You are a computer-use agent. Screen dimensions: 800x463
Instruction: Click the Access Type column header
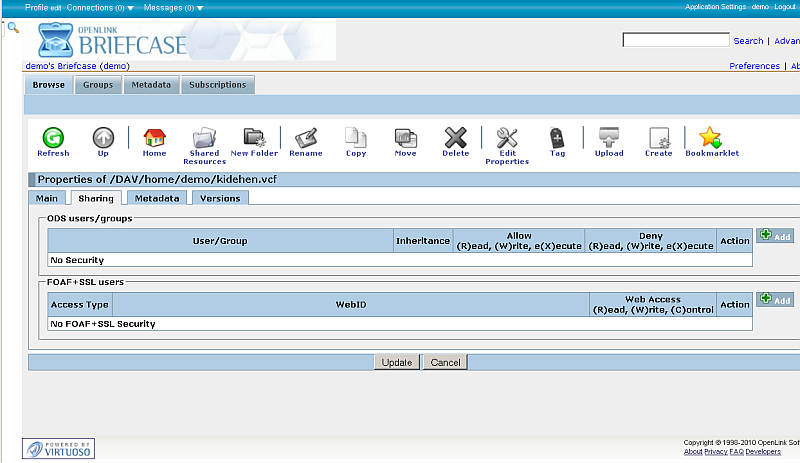pyautogui.click(x=80, y=304)
